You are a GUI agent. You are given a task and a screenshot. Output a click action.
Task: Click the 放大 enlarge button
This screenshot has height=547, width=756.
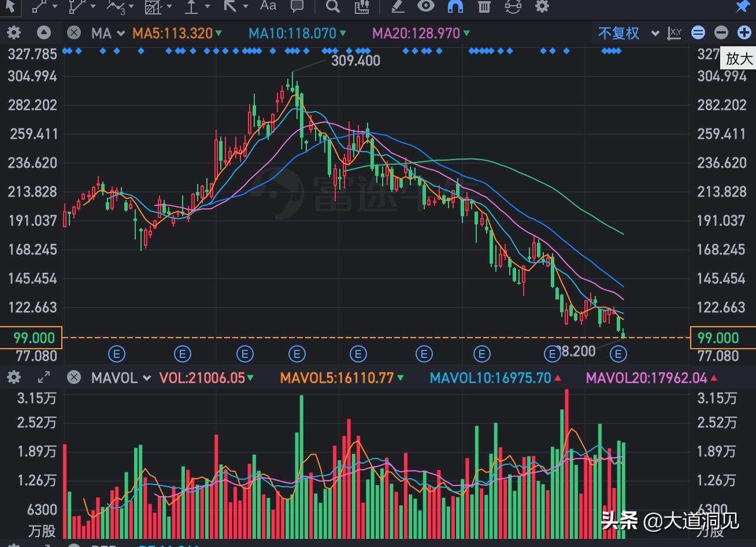pos(738,58)
